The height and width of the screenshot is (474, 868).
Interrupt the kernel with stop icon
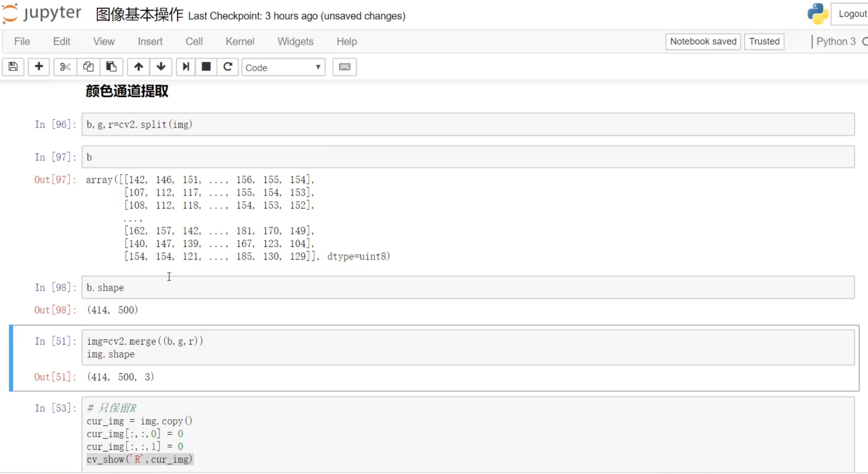206,67
